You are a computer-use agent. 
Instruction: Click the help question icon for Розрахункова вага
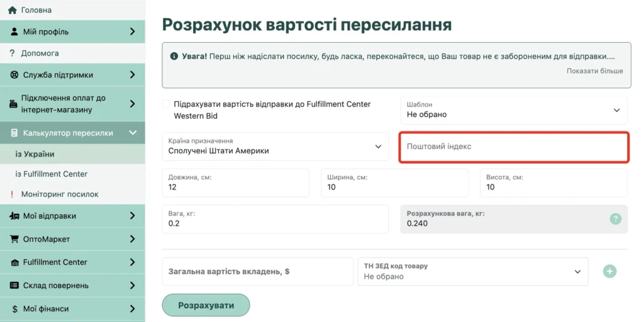615,219
